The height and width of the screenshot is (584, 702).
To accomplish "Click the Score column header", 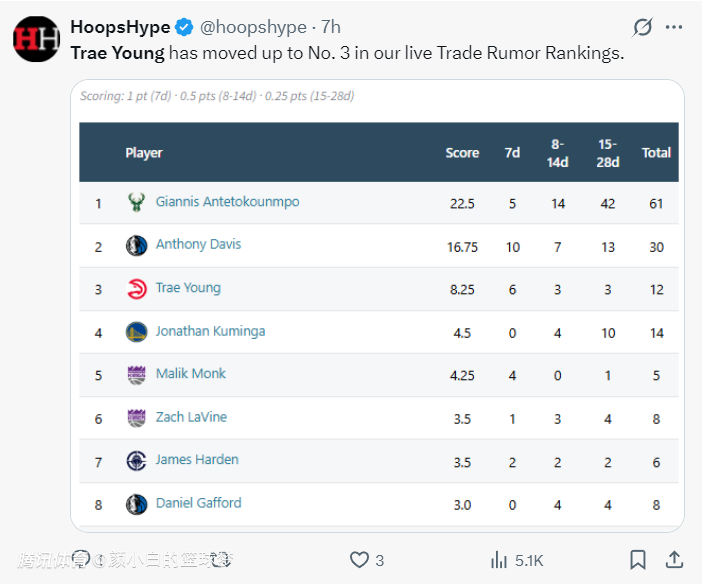I will [x=462, y=153].
